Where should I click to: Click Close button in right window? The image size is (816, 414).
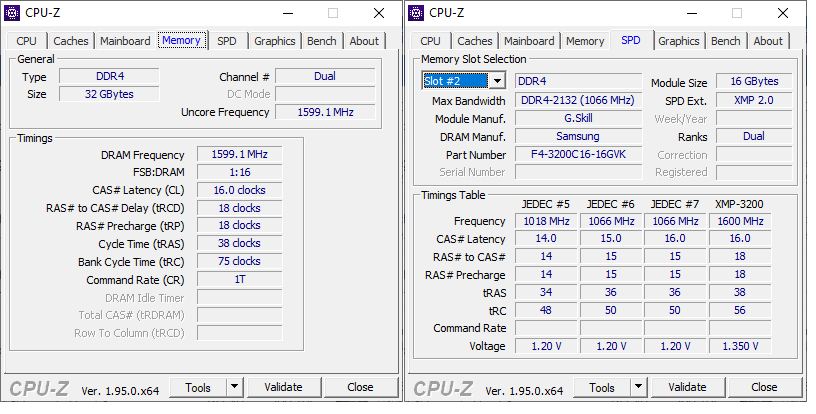(x=764, y=387)
